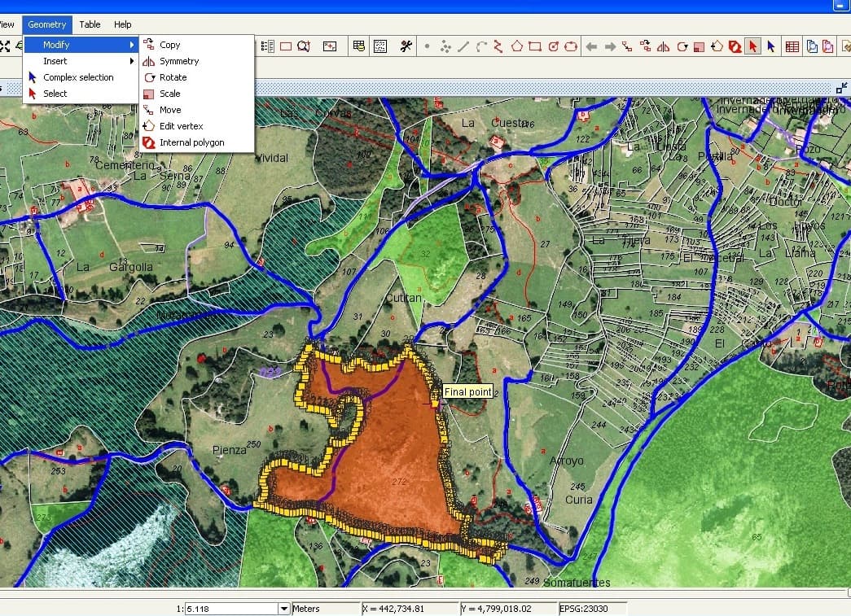Click the Symmetry toolbar icon
The height and width of the screenshot is (616, 851).
pyautogui.click(x=663, y=46)
